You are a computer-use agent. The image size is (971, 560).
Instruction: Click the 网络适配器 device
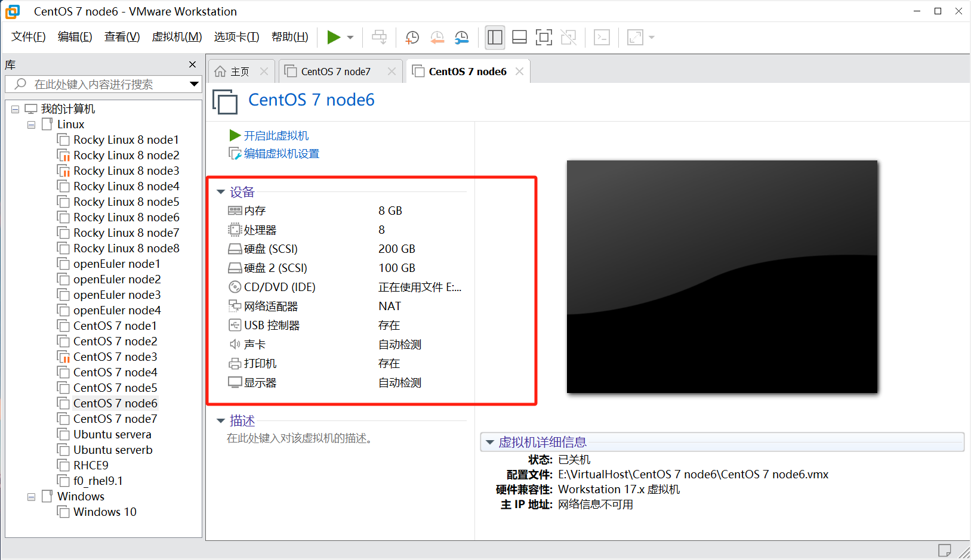click(x=270, y=306)
